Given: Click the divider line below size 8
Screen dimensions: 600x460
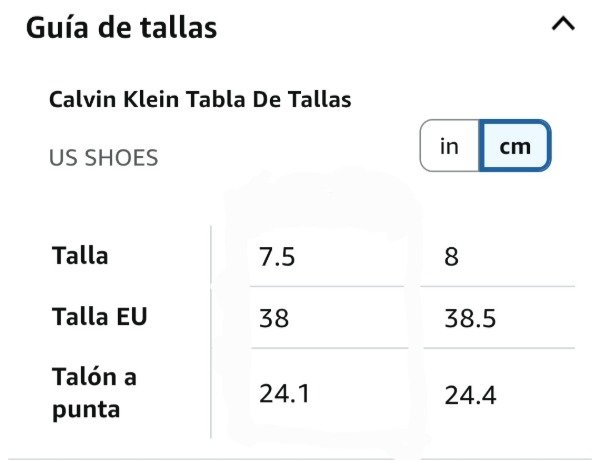Looking at the screenshot, I should (497, 287).
